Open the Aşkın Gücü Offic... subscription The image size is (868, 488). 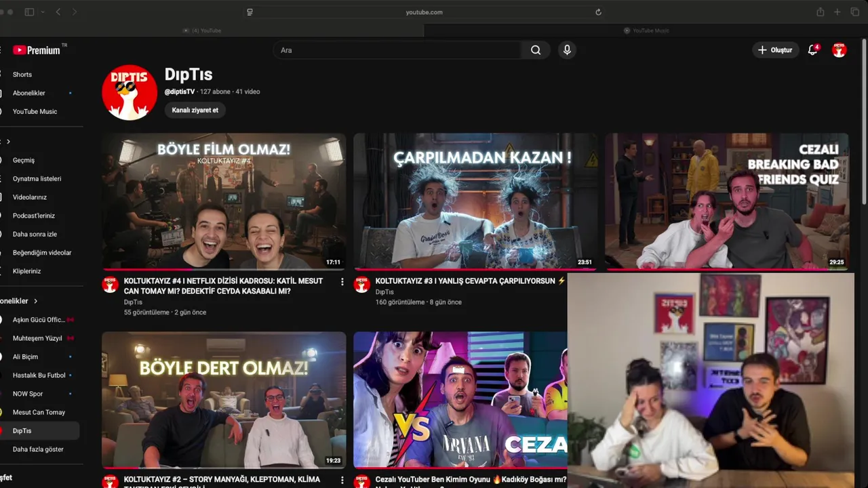tap(39, 319)
